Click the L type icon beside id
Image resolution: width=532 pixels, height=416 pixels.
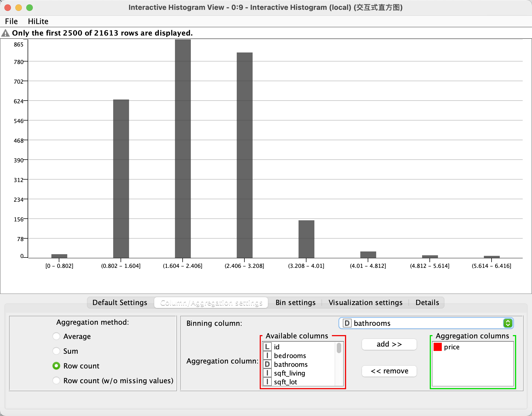coord(267,347)
